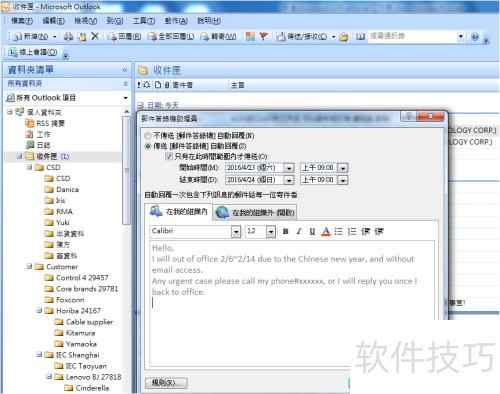Viewport: 500px width, 394px height.
Task: Open the font size 12 dropdown
Action: click(x=271, y=231)
